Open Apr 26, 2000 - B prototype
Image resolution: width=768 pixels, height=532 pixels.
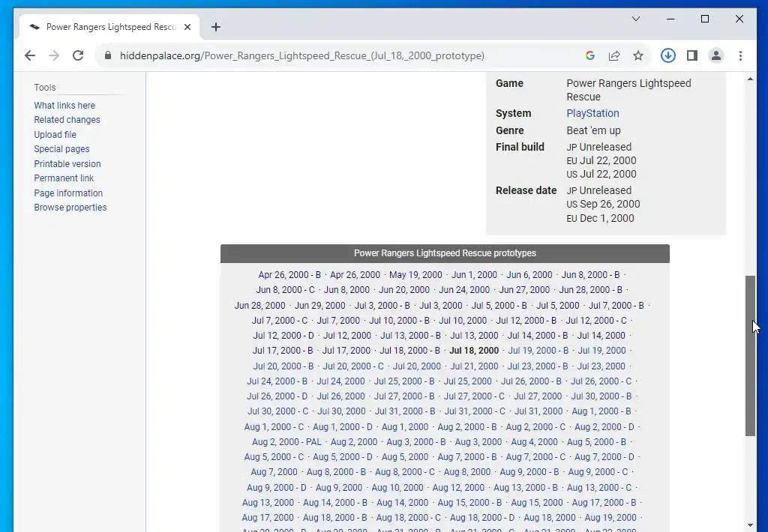coord(289,275)
